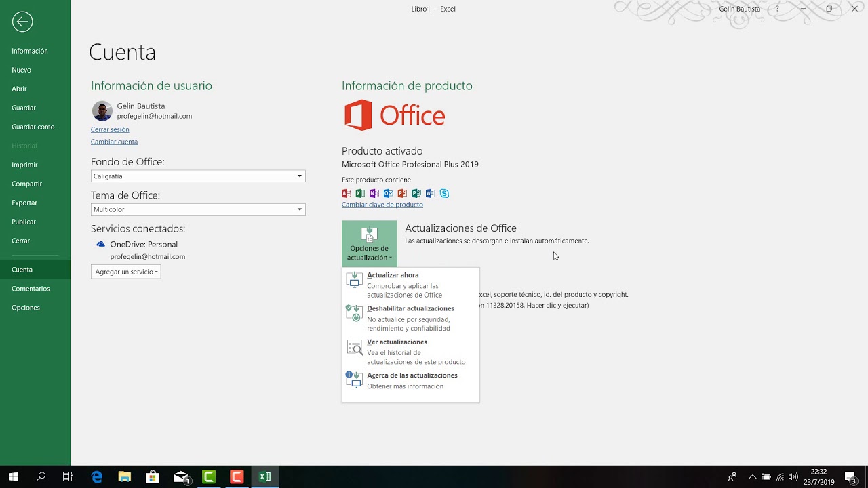
Task: Expand the Agregar un servicio dropdown
Action: (x=126, y=272)
